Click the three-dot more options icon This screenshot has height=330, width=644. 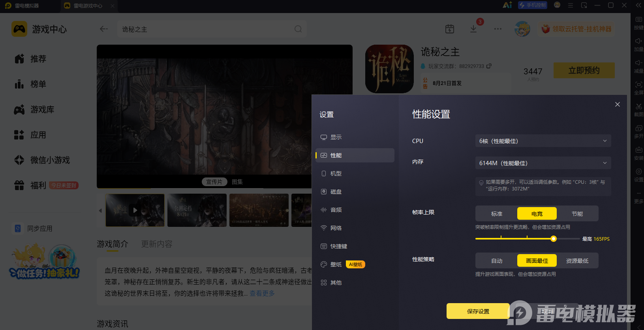[498, 29]
